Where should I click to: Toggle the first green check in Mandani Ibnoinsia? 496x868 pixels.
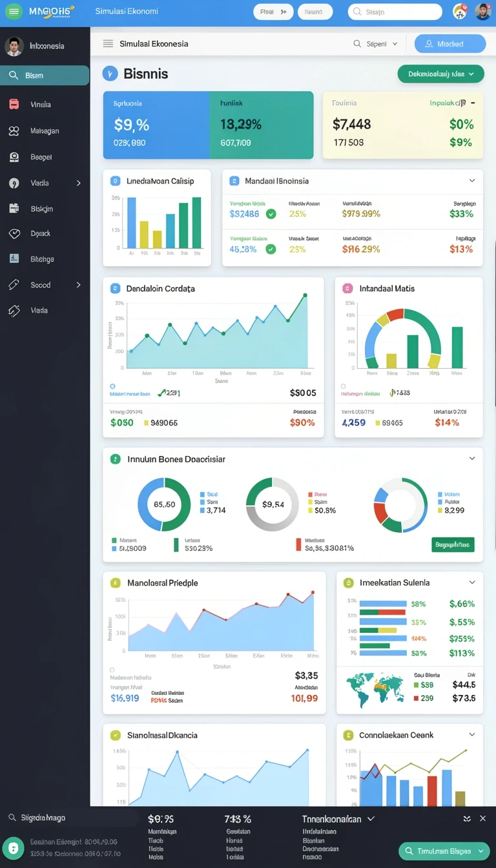(271, 214)
